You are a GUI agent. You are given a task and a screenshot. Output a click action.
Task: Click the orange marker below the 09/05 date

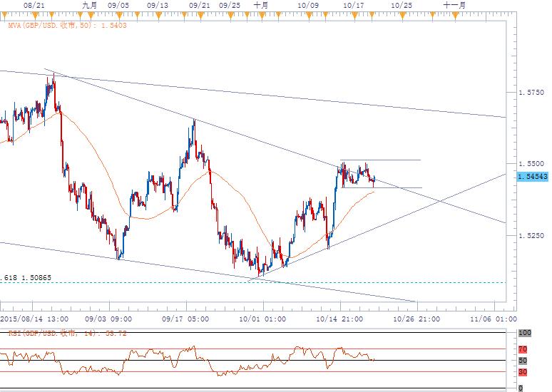click(x=119, y=16)
